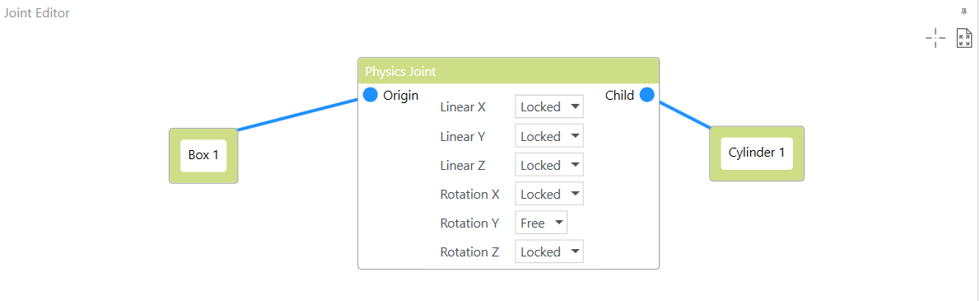
Task: Click the blue Child connector dot
Action: (x=646, y=95)
